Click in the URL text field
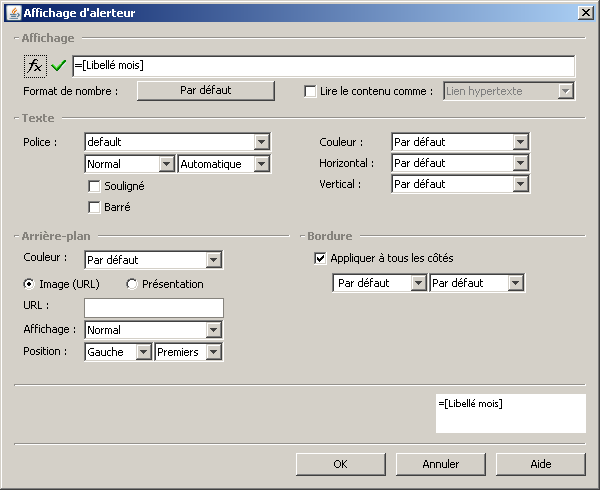 [153, 307]
